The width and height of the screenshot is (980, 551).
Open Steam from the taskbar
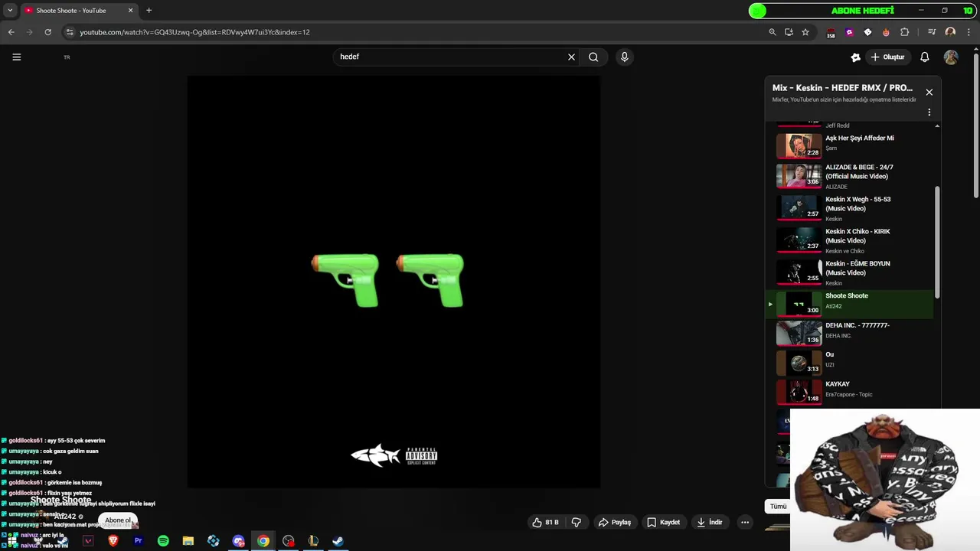pyautogui.click(x=338, y=541)
